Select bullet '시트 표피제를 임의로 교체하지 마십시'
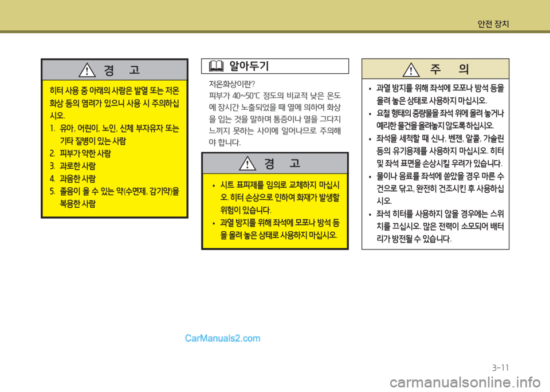 276,185
